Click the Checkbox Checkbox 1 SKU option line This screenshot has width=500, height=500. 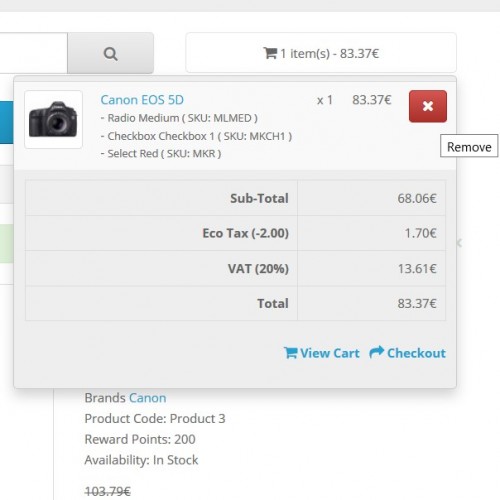pos(196,136)
